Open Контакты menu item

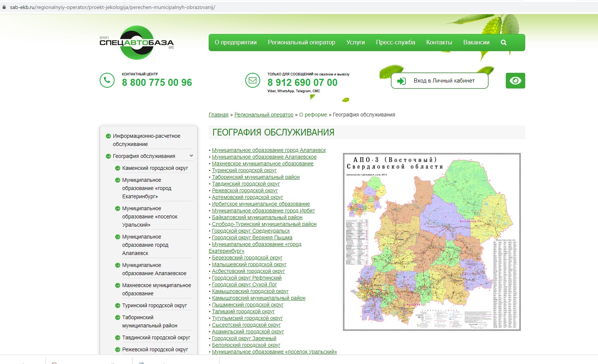coord(439,43)
